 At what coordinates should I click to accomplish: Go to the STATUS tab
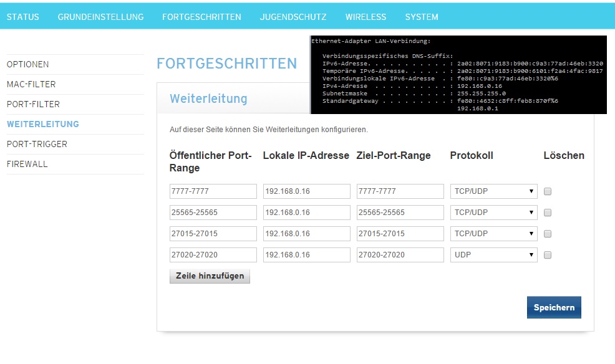pos(23,17)
